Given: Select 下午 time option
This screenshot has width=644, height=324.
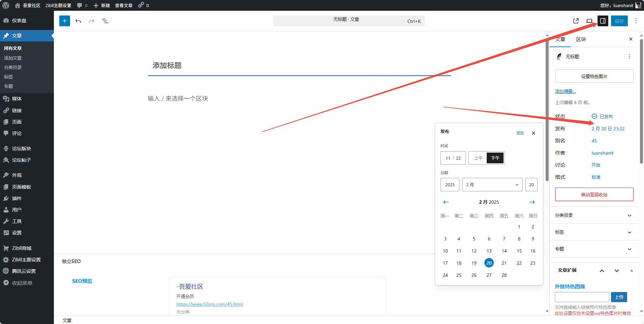Looking at the screenshot, I should [495, 158].
